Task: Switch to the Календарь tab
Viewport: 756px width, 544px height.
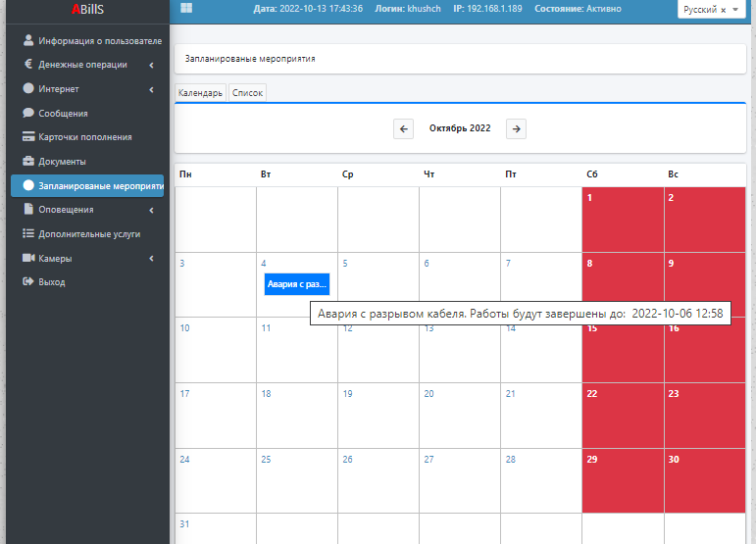Action: 200,93
